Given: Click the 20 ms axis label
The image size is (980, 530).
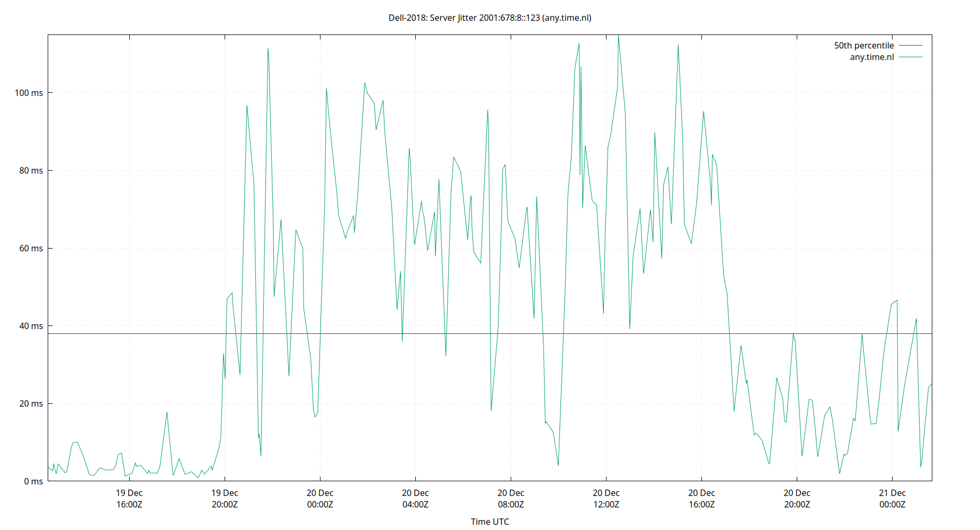Looking at the screenshot, I should tap(30, 403).
